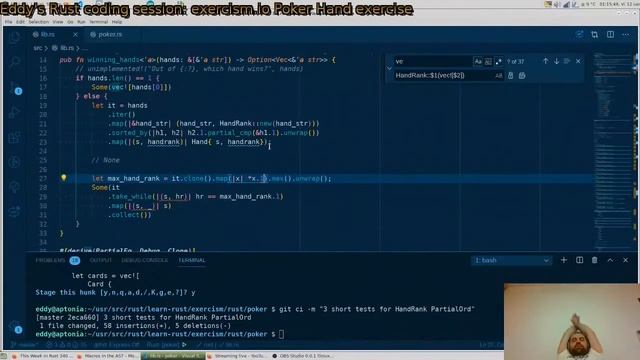The height and width of the screenshot is (360, 640).
Task: Open the Selection menu
Action: click(x=39, y=22)
